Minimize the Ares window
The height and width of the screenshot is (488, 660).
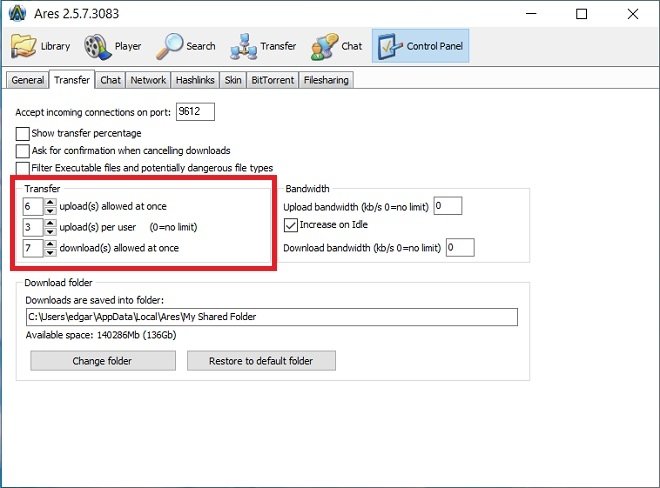click(531, 13)
